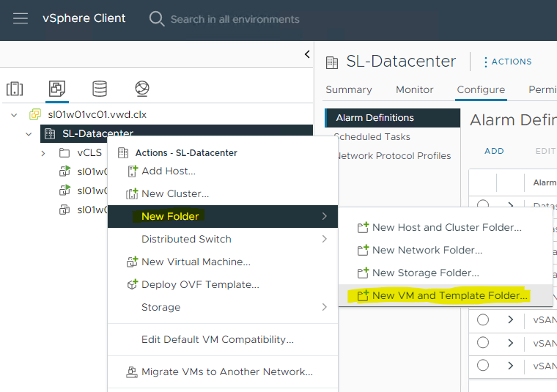Choose New Network Folder...
This screenshot has width=557, height=392.
446,250
